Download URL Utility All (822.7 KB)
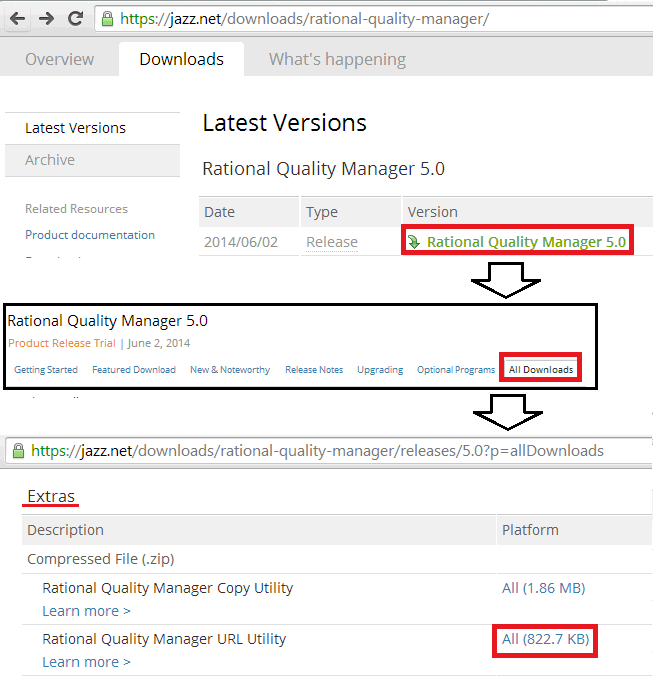 coord(545,639)
